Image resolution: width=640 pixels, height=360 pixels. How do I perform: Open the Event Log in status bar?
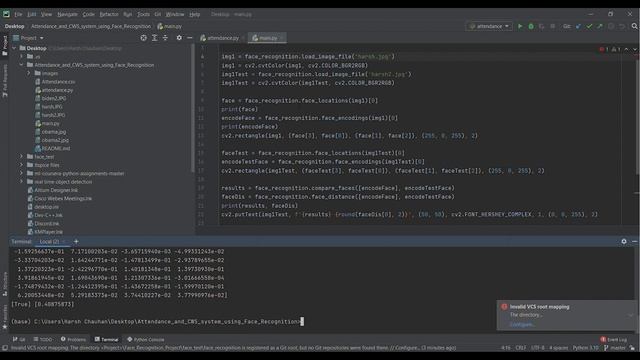click(x=613, y=340)
